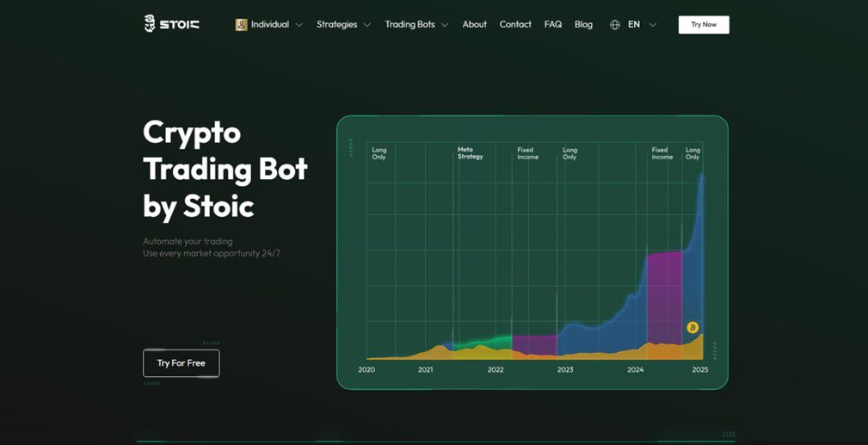Click the Try For Free button
This screenshot has height=445, width=868.
181,363
